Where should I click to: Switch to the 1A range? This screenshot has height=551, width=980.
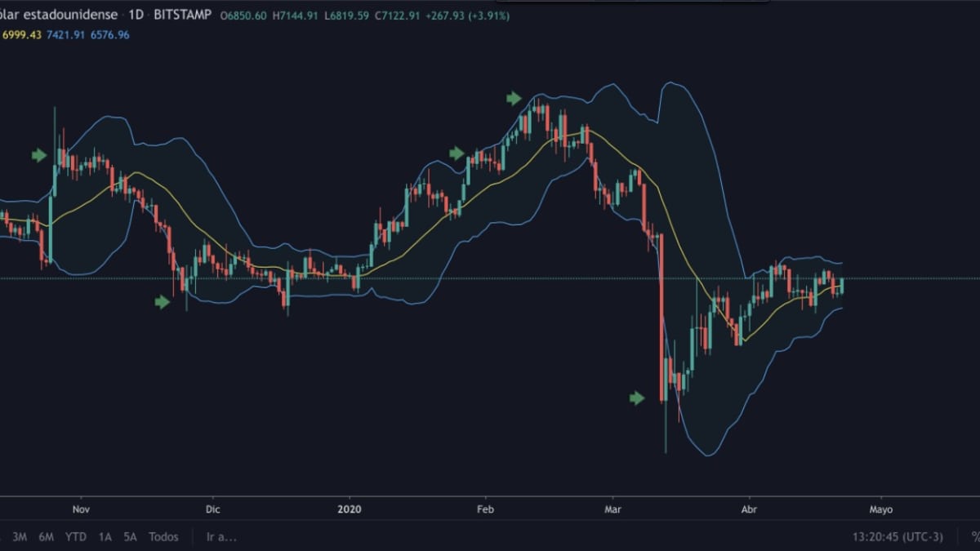pyautogui.click(x=105, y=536)
